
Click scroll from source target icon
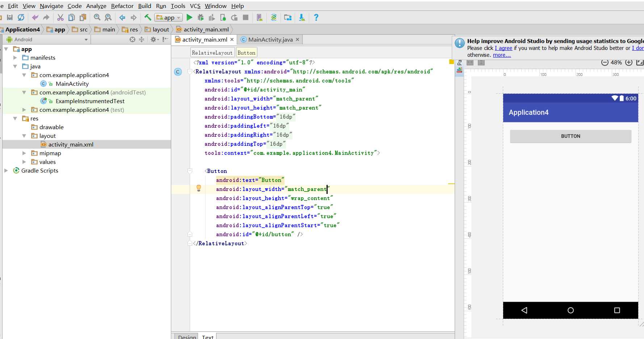[x=132, y=39]
